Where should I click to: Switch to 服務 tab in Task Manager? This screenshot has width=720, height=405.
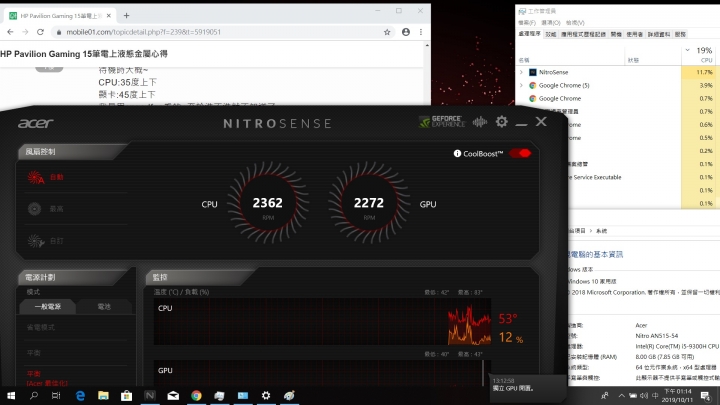680,34
